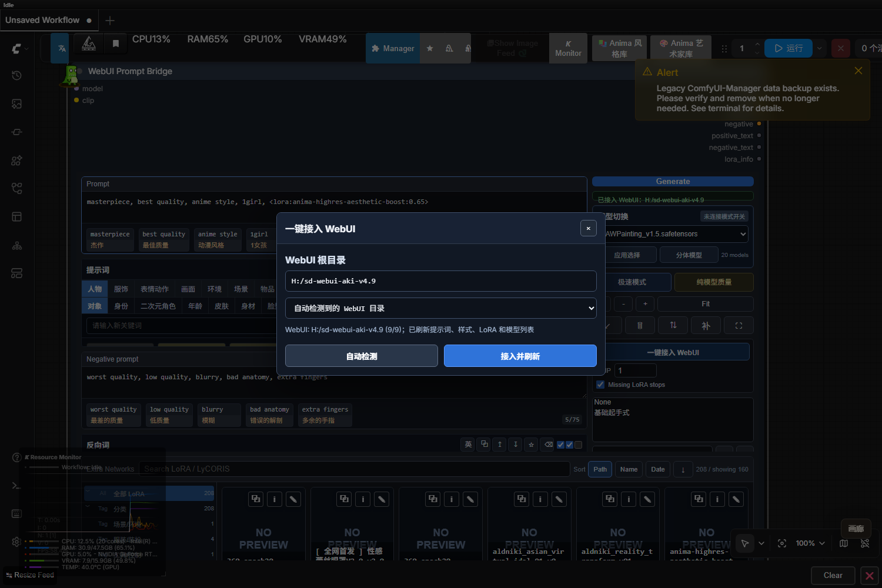The width and height of the screenshot is (882, 588).
Task: Select the 身份 prompt subcategory tab
Action: pos(121,306)
